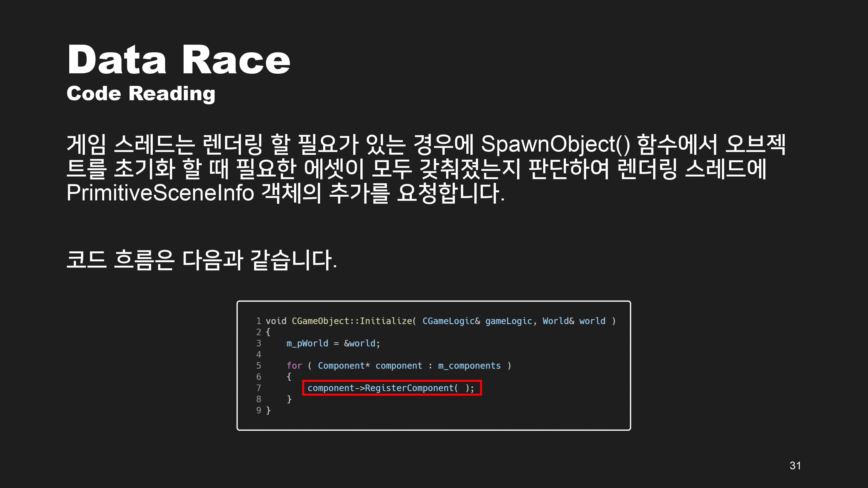Click line number 7 in the code
The image size is (868, 488).
258,388
